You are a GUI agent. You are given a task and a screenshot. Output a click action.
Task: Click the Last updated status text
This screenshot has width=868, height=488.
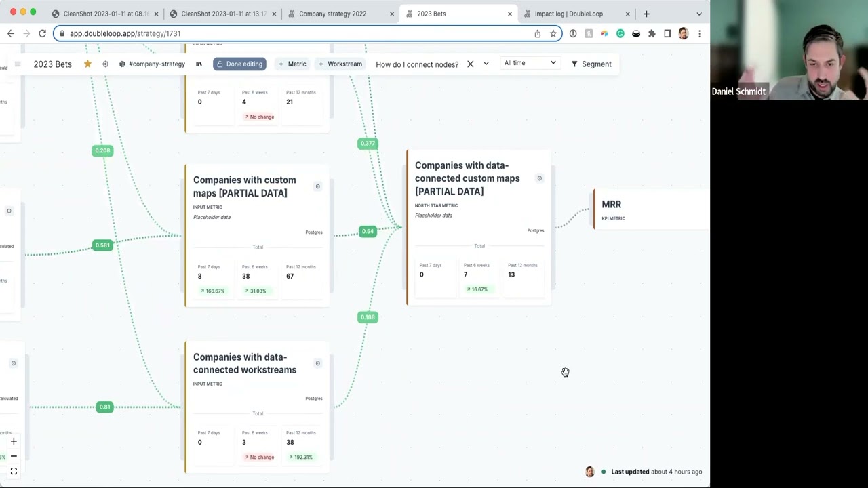click(656, 472)
